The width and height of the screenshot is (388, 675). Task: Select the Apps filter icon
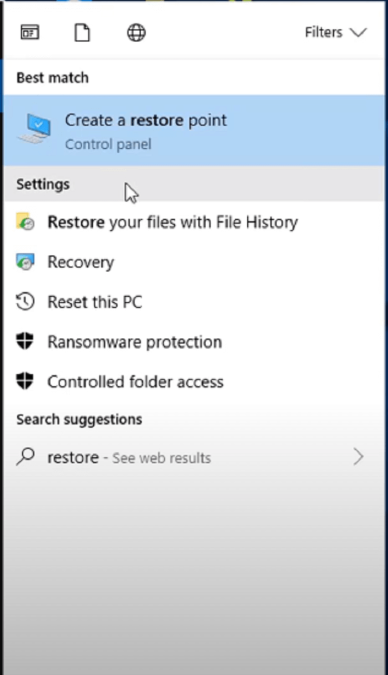click(30, 32)
